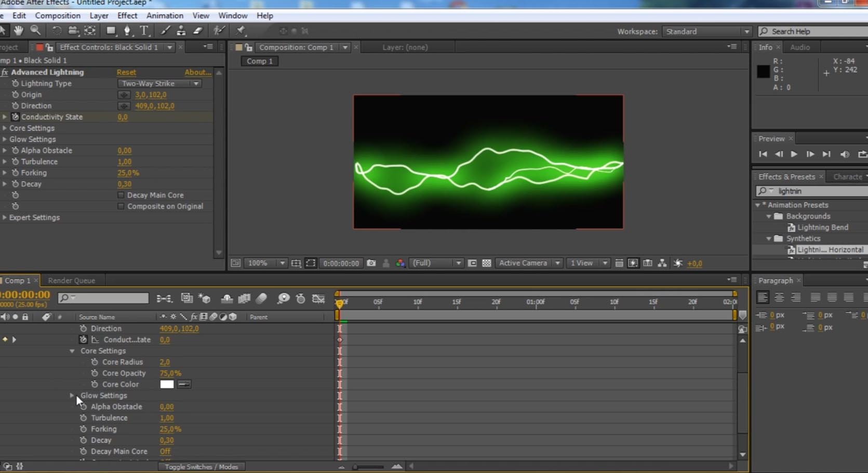Select the Zoom tool in toolbar
This screenshot has height=473, width=868.
tap(35, 31)
